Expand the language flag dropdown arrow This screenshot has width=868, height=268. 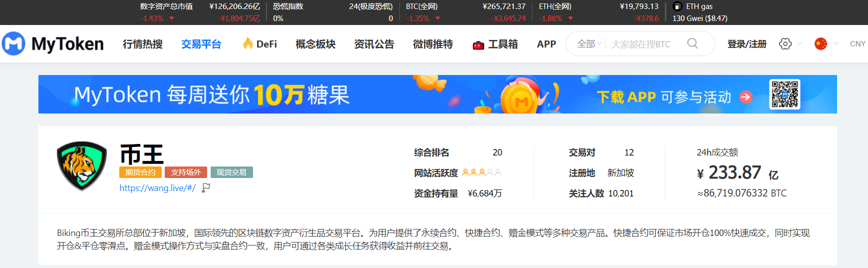coord(836,43)
